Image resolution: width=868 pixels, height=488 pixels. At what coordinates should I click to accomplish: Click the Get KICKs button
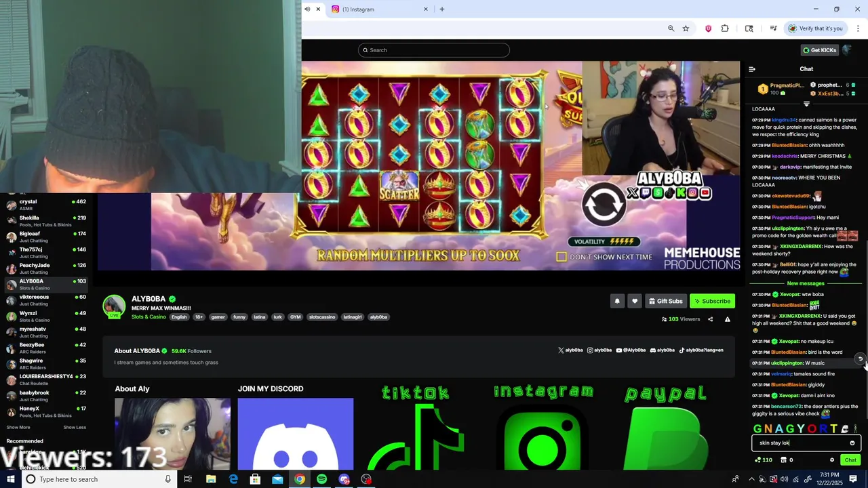click(x=819, y=50)
